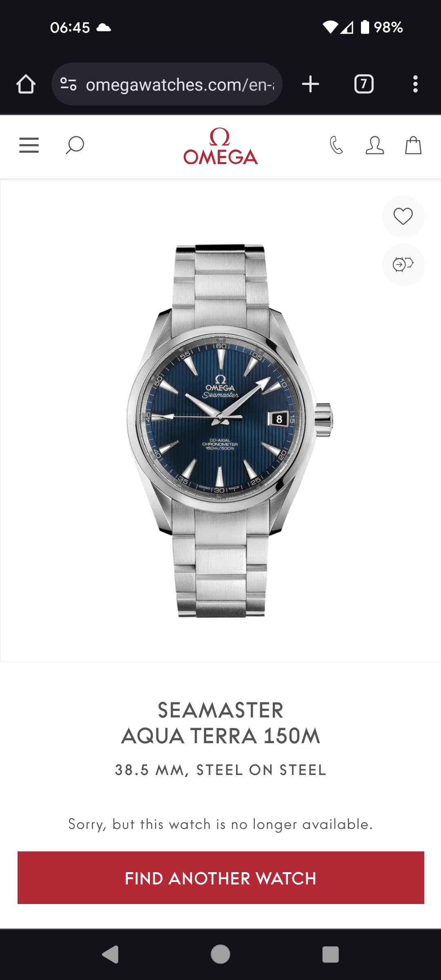Click Find Another Watch button
Image resolution: width=441 pixels, height=980 pixels.
point(221,878)
